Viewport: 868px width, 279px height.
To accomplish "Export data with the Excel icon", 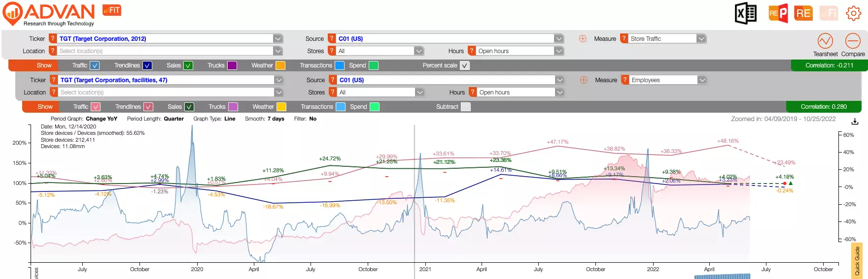I will (746, 13).
